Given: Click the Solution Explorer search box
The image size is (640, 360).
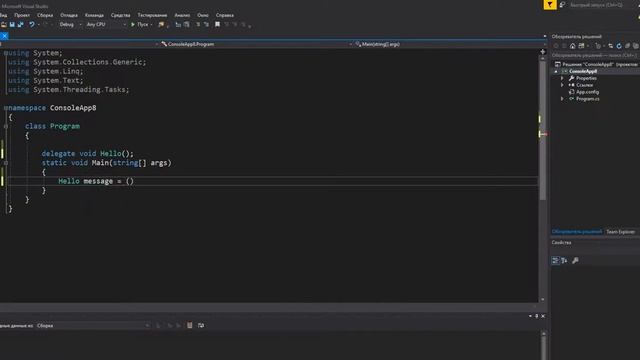Looking at the screenshot, I should click(594, 55).
